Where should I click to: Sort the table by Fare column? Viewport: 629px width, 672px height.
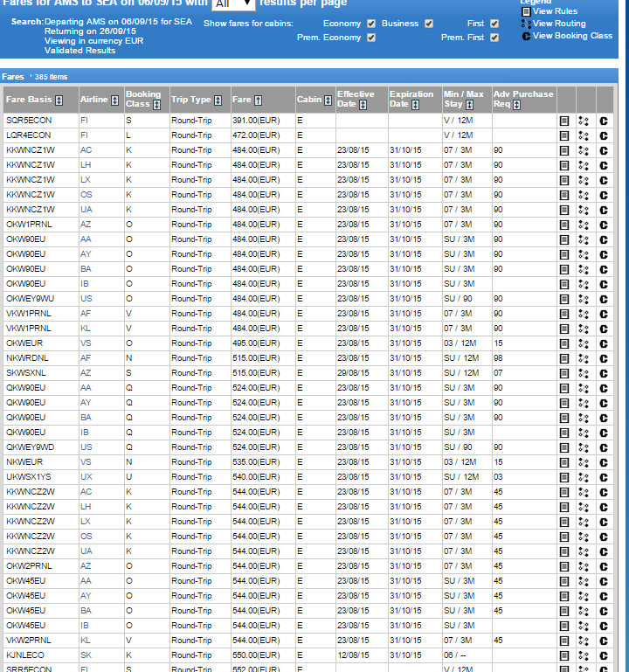(259, 100)
